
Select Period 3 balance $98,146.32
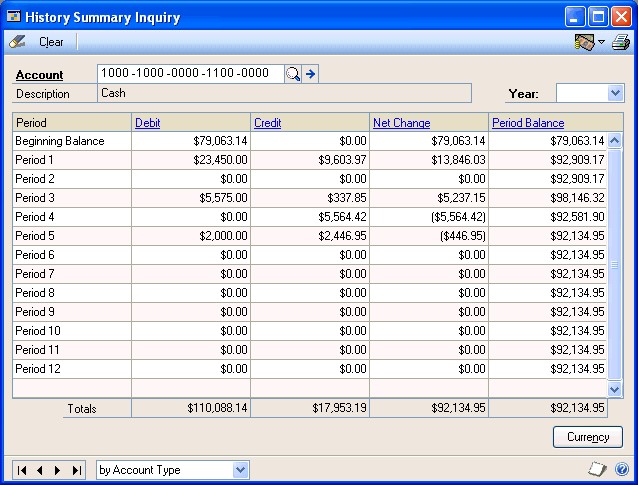577,198
